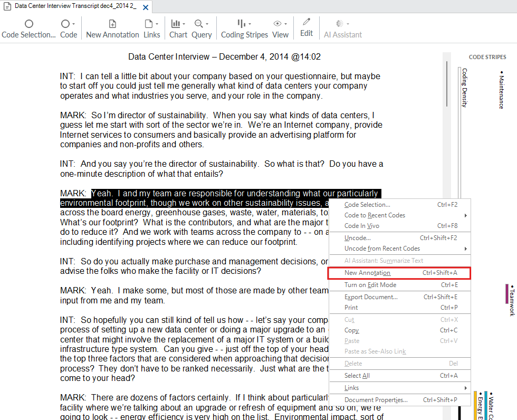The height and width of the screenshot is (420, 517).
Task: Click the document vertical scrollbar thumb
Action: click(447, 84)
